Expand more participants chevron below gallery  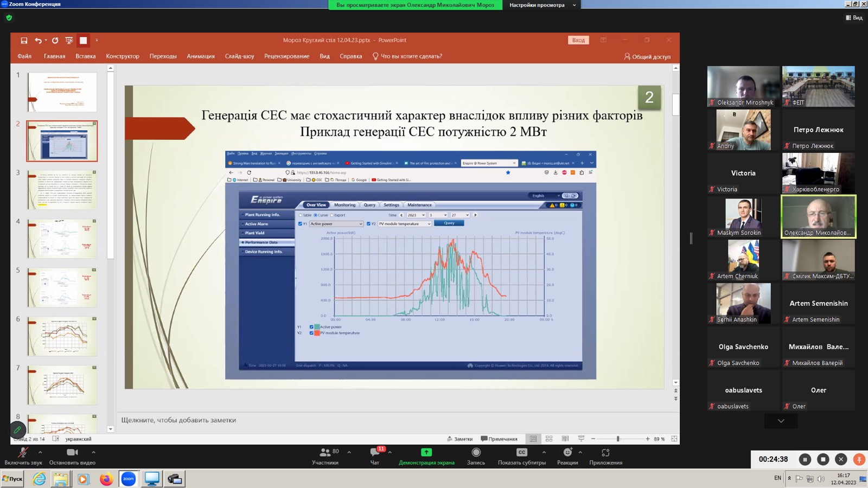(x=781, y=421)
